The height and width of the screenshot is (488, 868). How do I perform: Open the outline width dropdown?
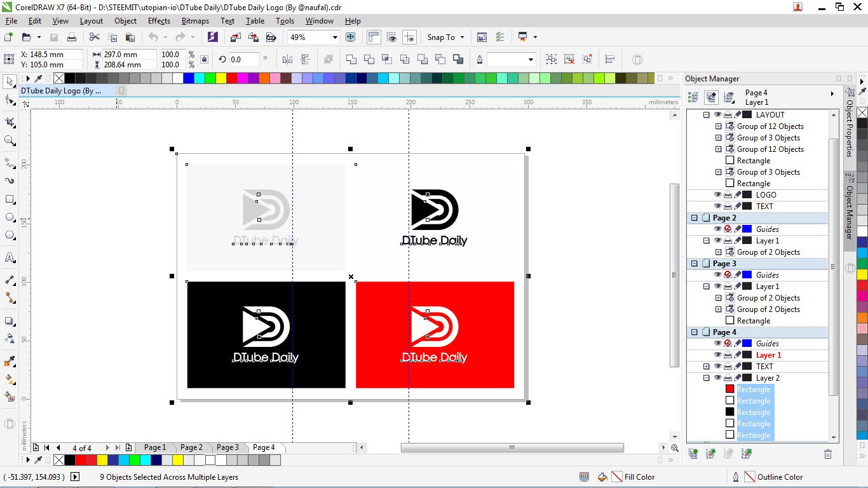coord(531,60)
